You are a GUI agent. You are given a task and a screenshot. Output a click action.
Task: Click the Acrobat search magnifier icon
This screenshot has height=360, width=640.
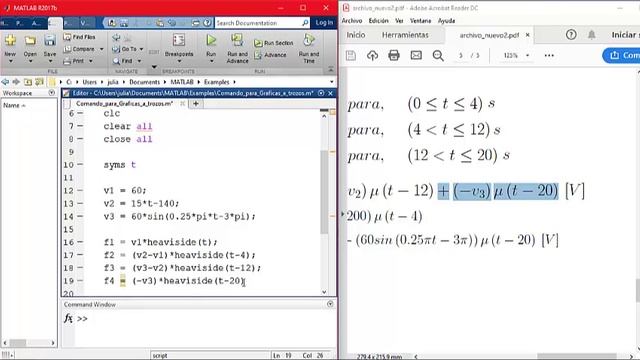(438, 56)
